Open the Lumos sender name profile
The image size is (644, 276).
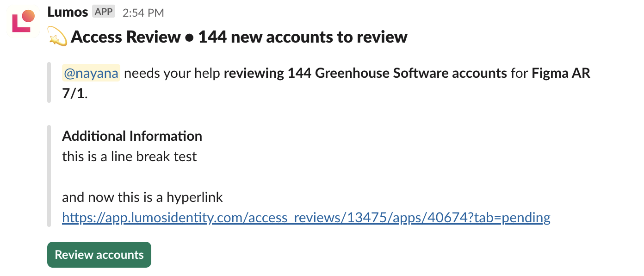tap(68, 12)
